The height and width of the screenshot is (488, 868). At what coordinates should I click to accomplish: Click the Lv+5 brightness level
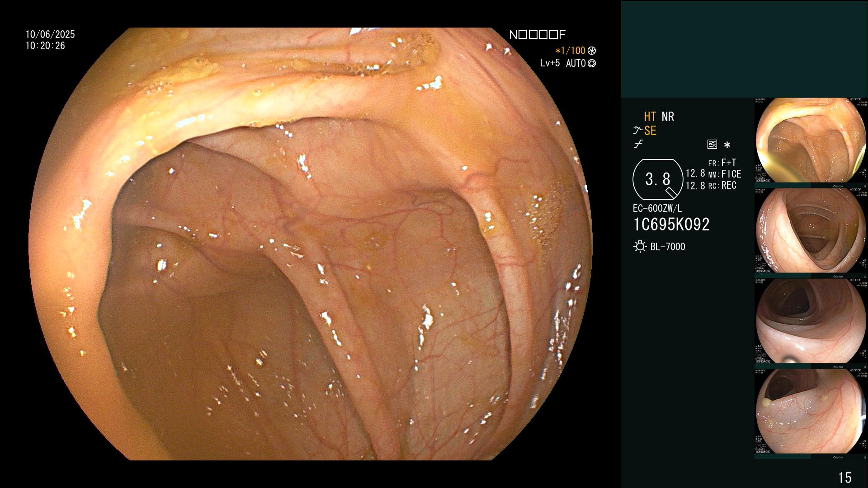(550, 63)
